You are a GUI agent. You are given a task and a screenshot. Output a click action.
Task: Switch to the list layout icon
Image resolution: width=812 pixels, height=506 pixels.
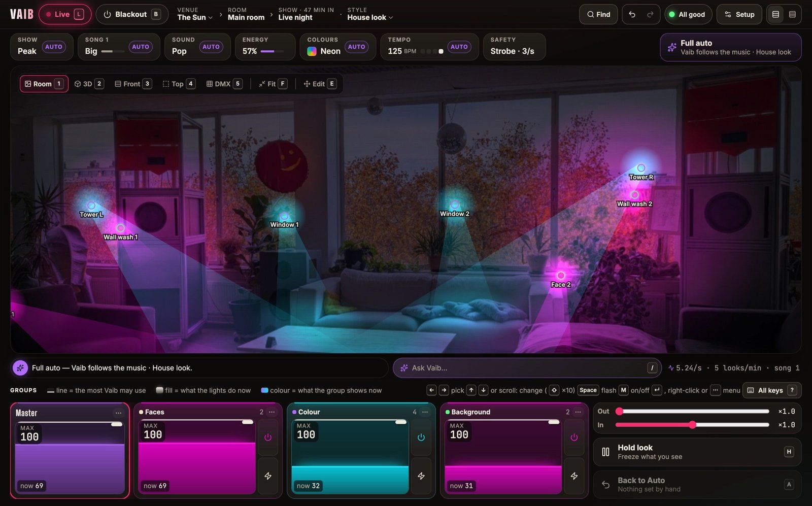792,14
